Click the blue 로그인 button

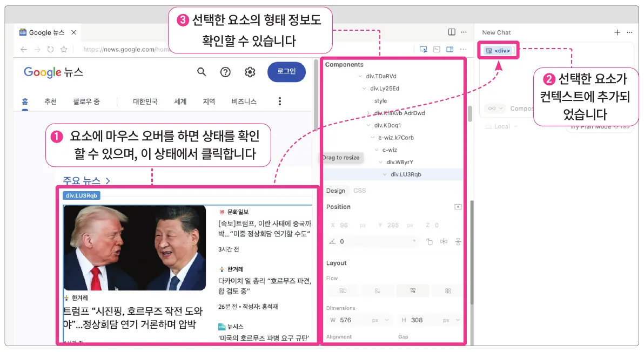286,72
